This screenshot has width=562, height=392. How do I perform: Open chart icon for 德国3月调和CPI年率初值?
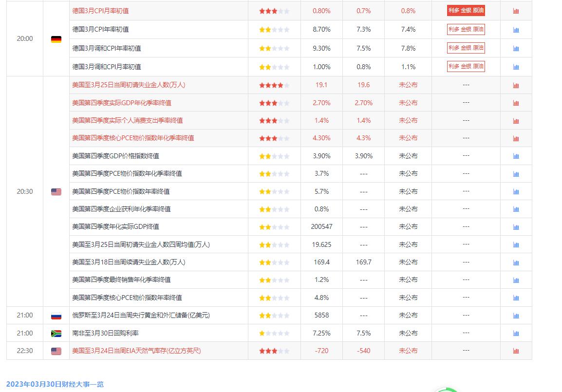[x=516, y=48]
